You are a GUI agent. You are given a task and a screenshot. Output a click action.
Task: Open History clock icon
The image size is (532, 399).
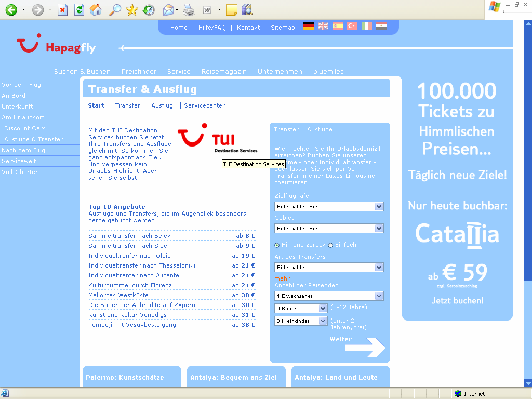coord(149,10)
